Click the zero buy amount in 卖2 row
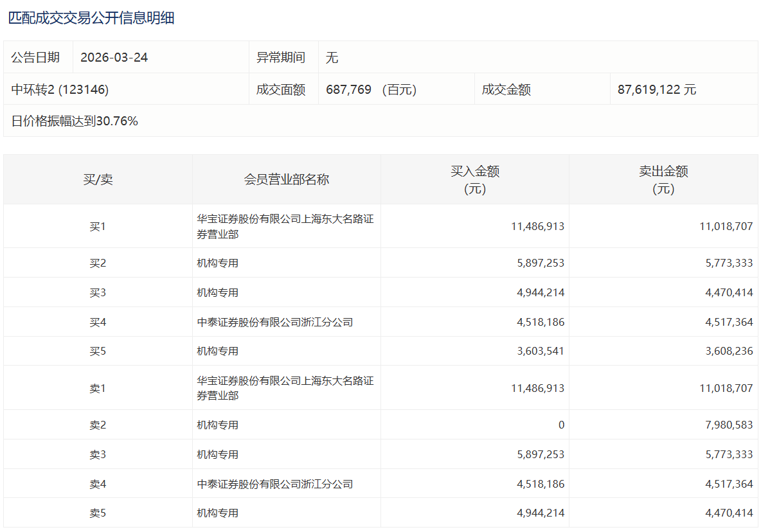 coord(561,425)
